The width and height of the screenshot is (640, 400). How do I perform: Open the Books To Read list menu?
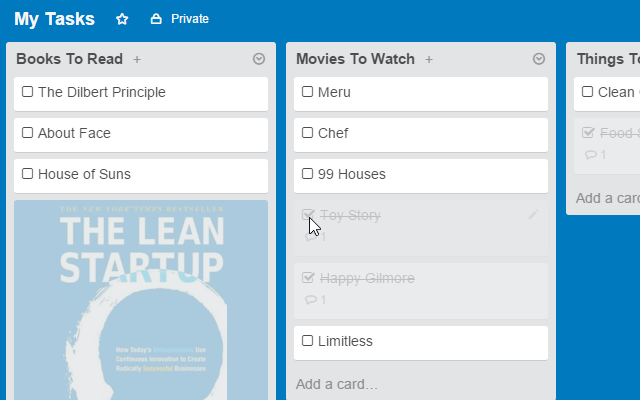[259, 59]
